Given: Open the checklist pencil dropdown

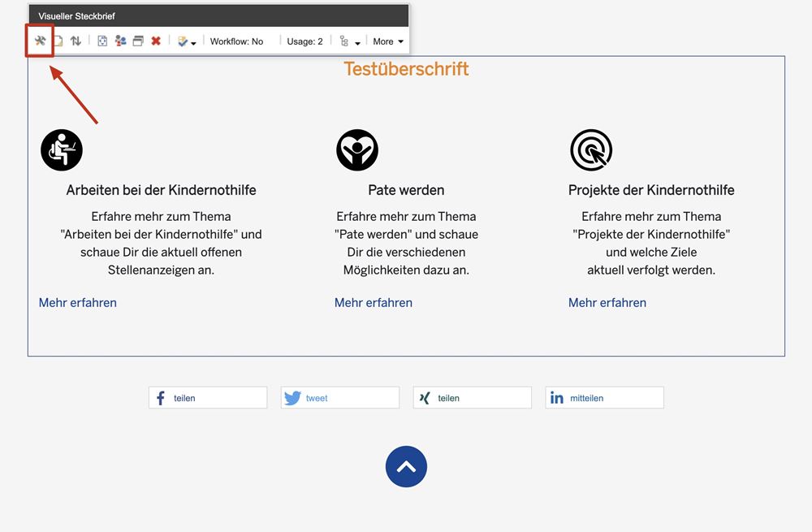Looking at the screenshot, I should tap(186, 41).
